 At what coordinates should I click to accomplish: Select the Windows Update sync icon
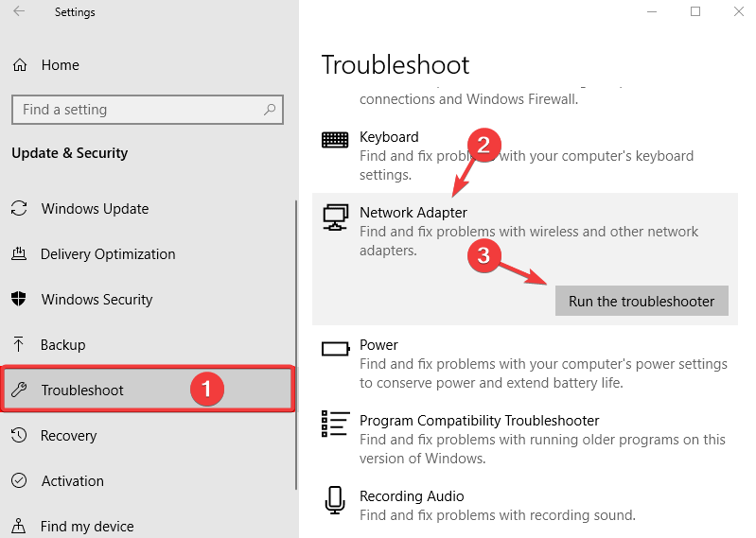pyautogui.click(x=19, y=209)
